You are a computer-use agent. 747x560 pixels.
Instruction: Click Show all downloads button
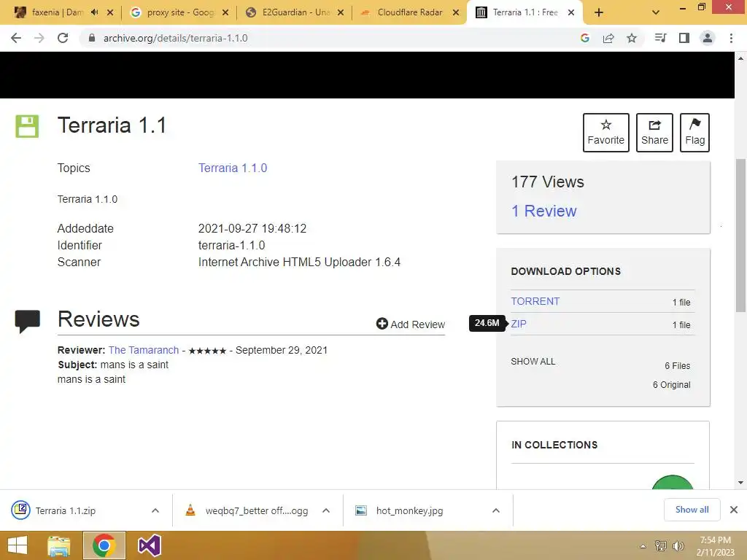(x=692, y=510)
